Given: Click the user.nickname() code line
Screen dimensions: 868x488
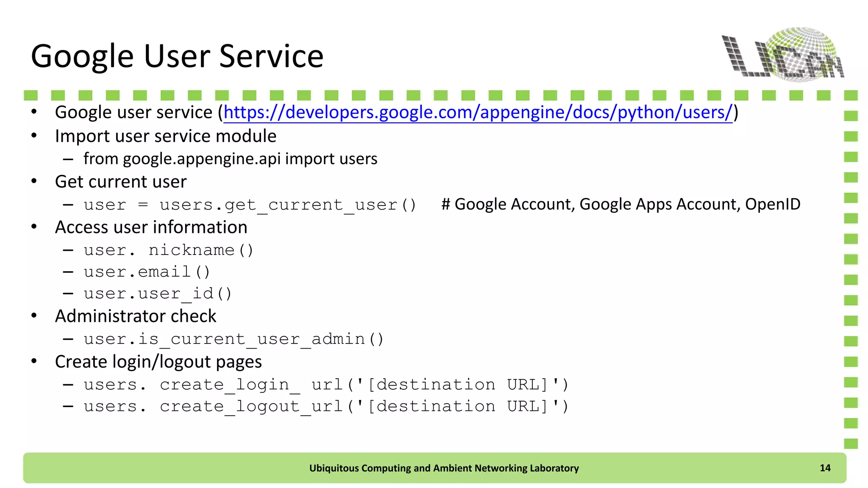Looking at the screenshot, I should pos(168,250).
